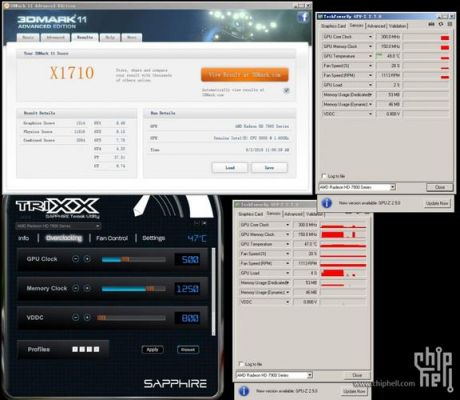The height and width of the screenshot is (400, 460).
Task: Open the graphics card dropdown in TRIXX
Action: click(x=58, y=226)
